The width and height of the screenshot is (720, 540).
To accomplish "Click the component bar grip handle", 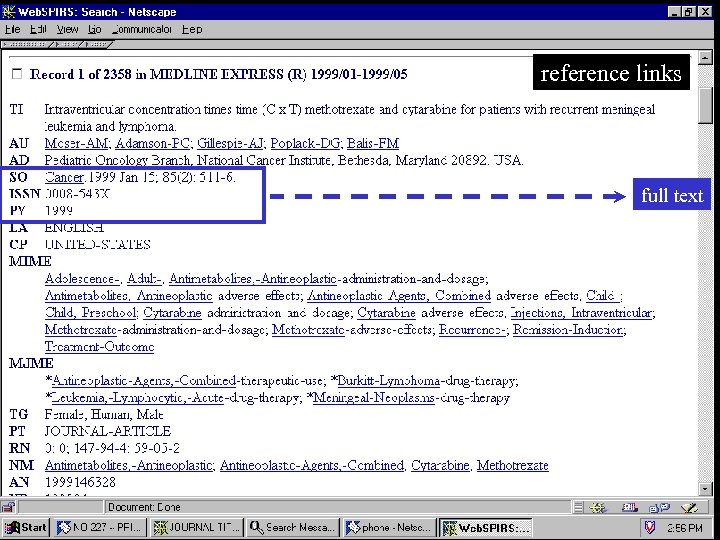I will (579, 507).
